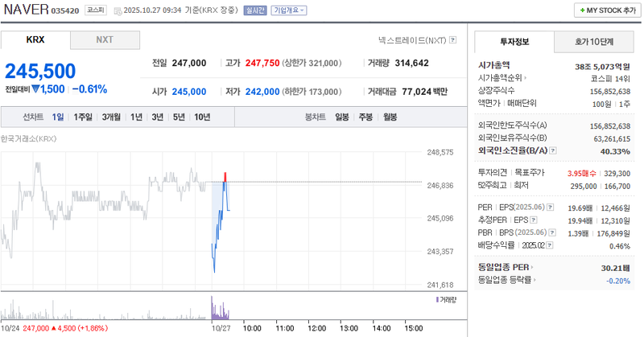Click the purple volume bars for 10/27
This screenshot has height=337, width=644.
pos(220,309)
